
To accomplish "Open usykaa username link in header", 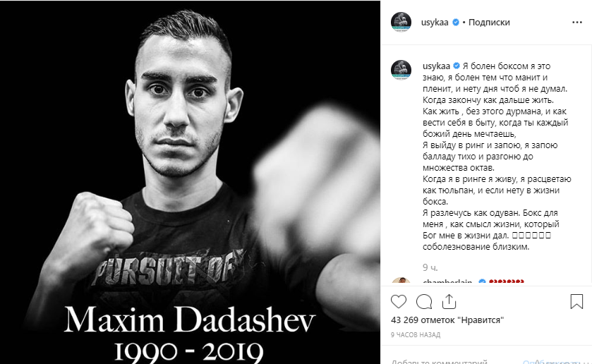I will point(435,23).
